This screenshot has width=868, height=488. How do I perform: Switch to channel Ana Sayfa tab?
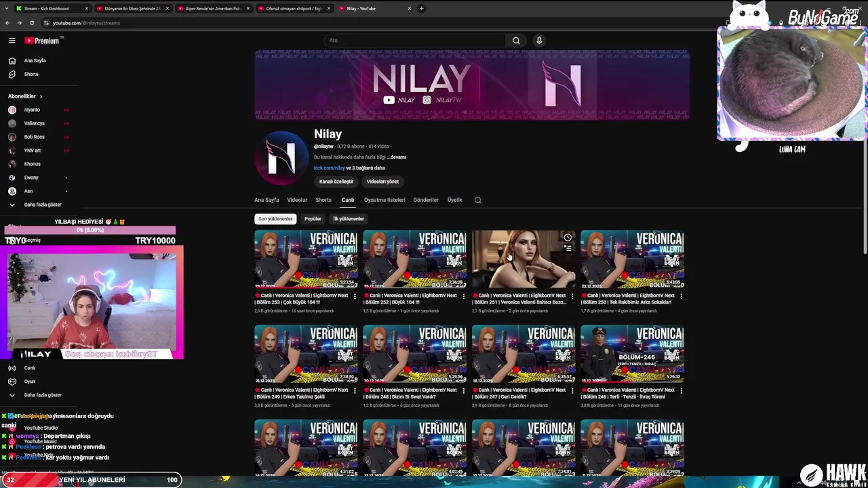click(267, 200)
